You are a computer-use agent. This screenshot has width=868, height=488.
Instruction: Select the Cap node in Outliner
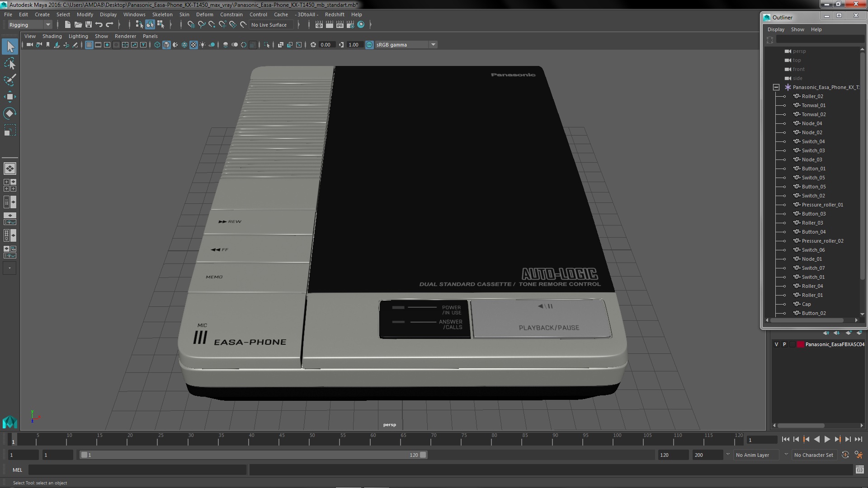tap(806, 304)
